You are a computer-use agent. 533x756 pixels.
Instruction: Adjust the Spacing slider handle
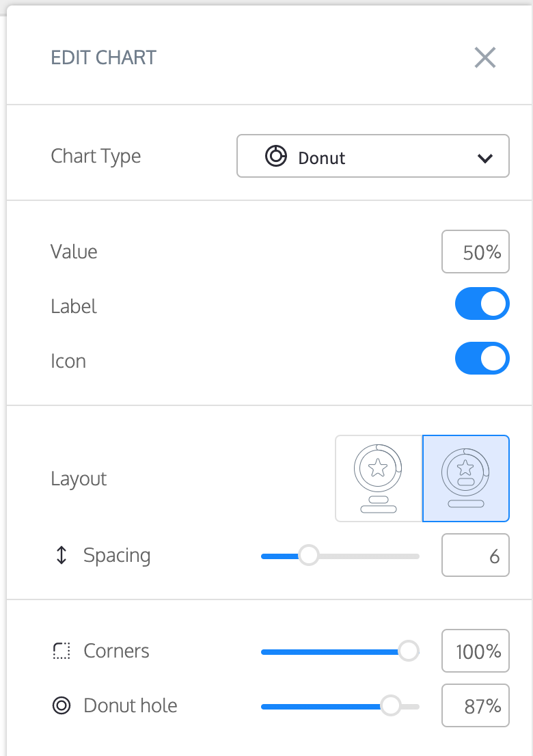pos(308,556)
